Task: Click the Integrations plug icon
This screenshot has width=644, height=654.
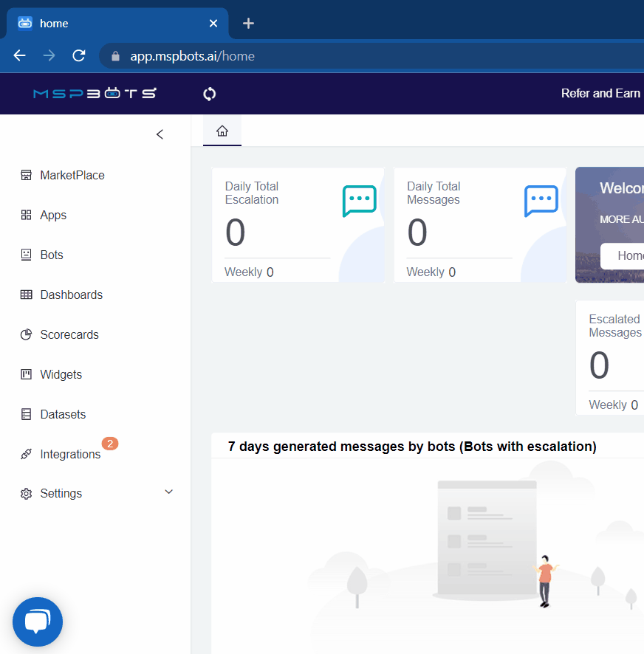Action: (27, 454)
